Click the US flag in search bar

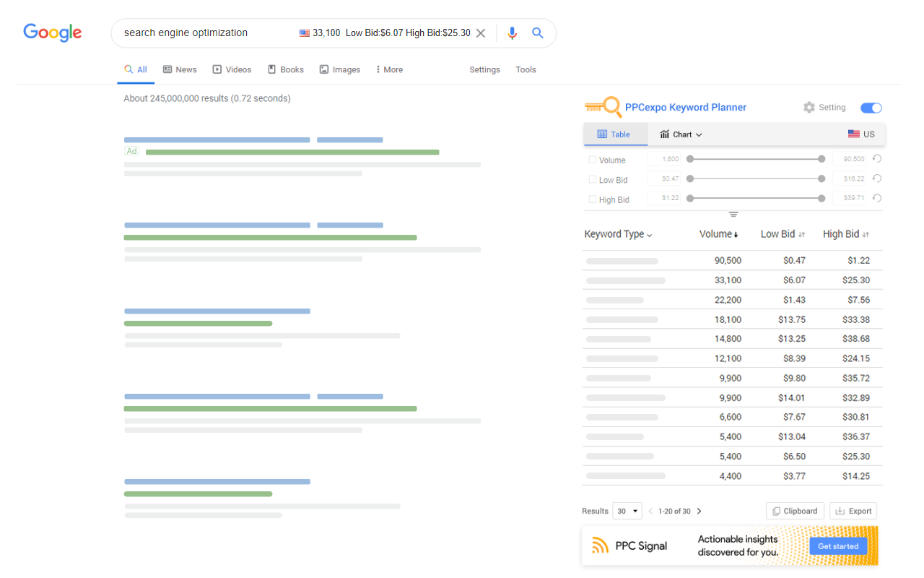(305, 33)
